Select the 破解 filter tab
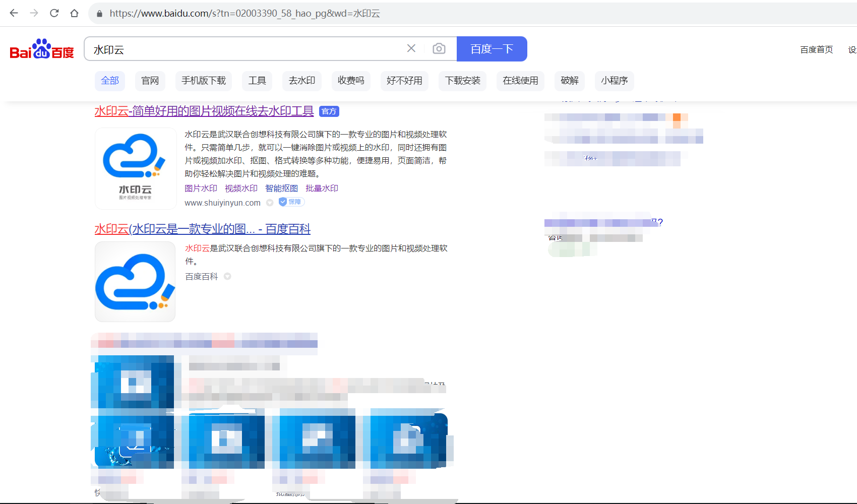Screen dimensions: 857x504 (570, 81)
